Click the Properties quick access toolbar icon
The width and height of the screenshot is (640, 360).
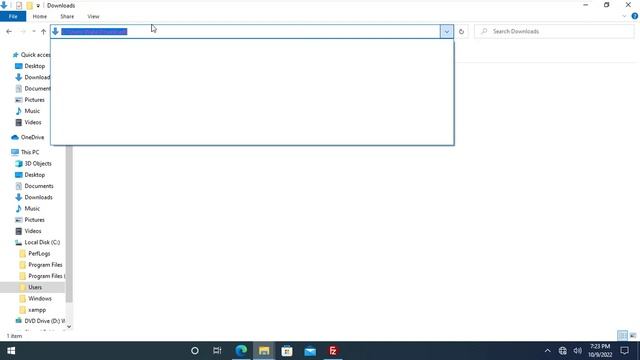click(x=19, y=6)
